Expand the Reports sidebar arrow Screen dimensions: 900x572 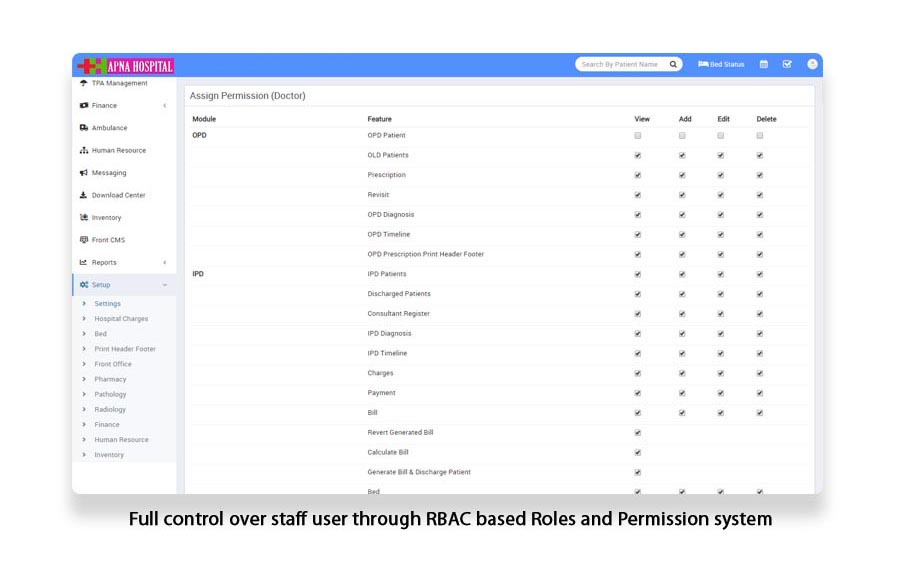(165, 262)
